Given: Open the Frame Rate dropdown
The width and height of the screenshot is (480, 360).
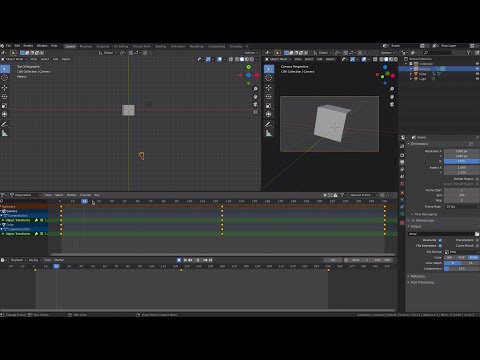Looking at the screenshot, I should click(462, 207).
